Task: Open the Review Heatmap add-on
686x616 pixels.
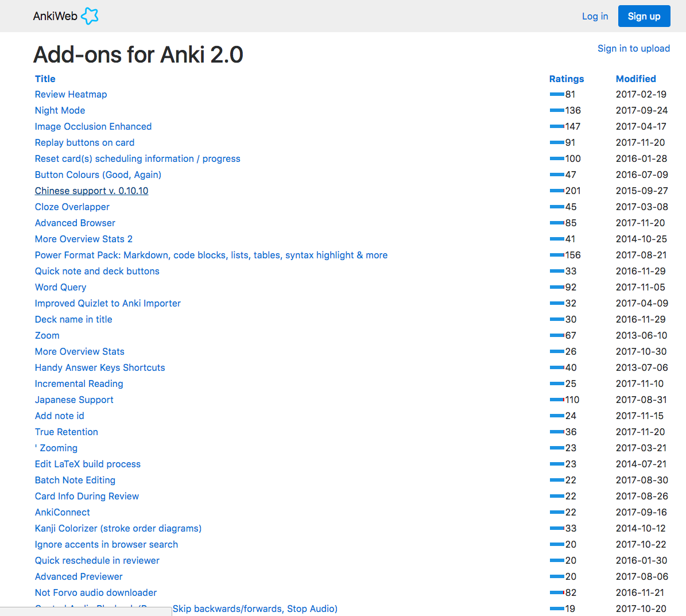Action: point(71,94)
